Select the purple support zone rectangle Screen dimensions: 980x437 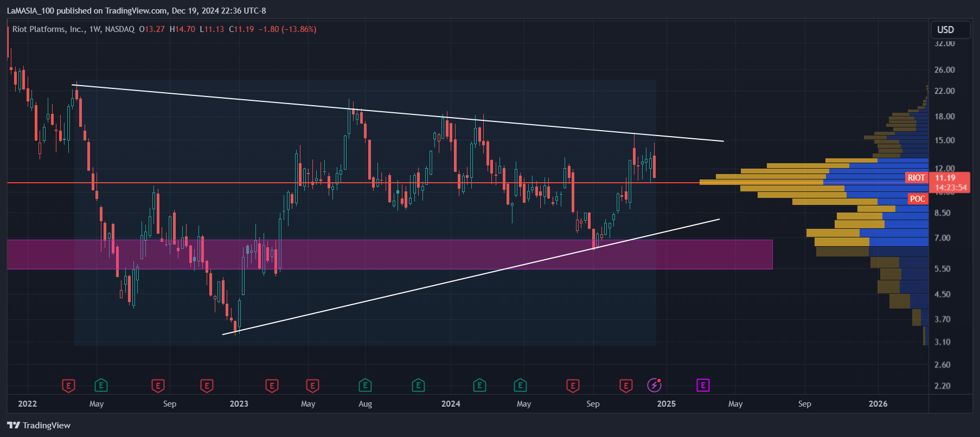(389, 254)
